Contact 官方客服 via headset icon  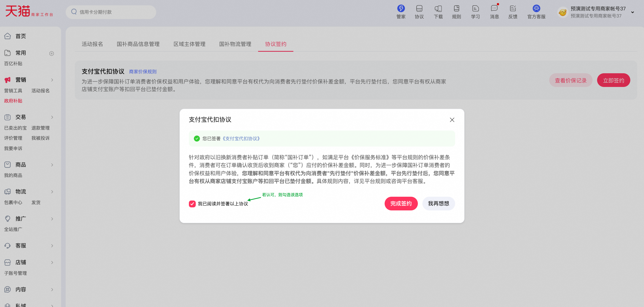536,9
